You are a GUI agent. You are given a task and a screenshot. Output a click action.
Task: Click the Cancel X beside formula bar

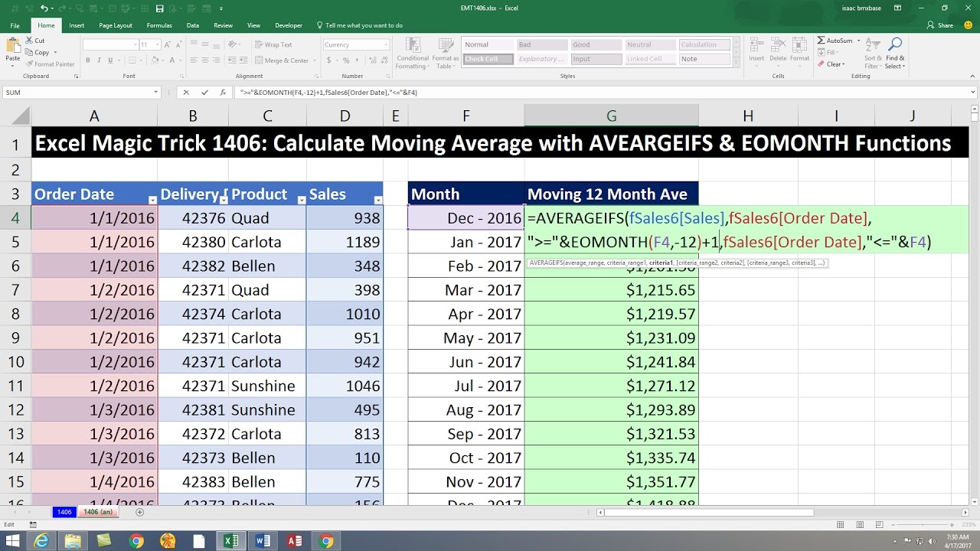point(186,93)
